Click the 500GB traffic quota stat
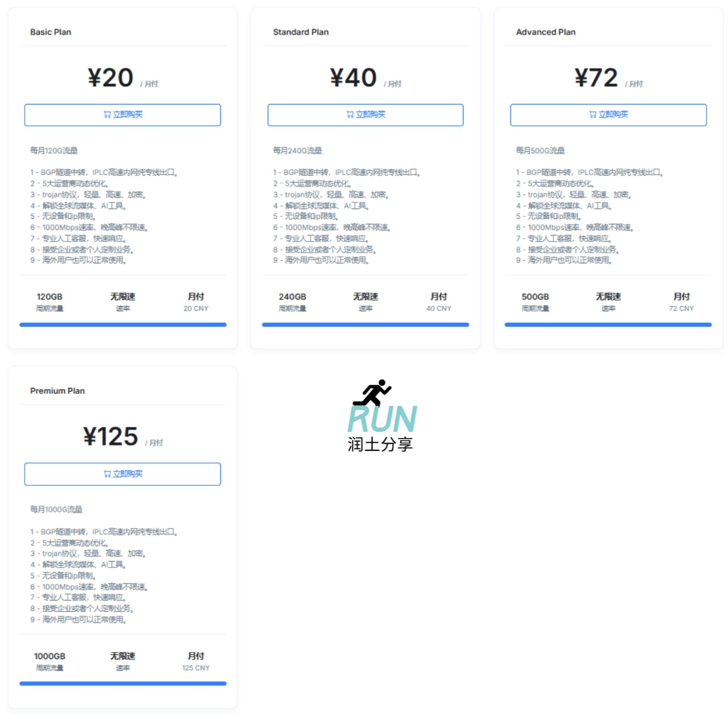 [535, 297]
